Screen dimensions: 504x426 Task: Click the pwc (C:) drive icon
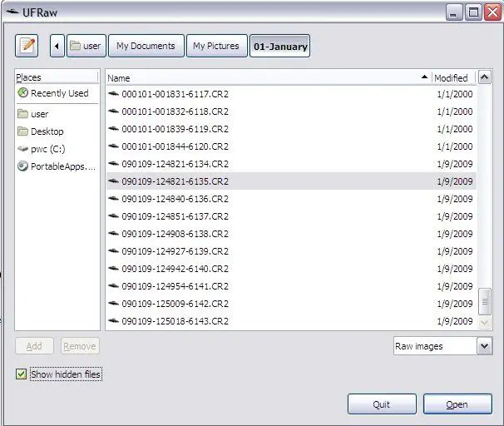pos(22,149)
